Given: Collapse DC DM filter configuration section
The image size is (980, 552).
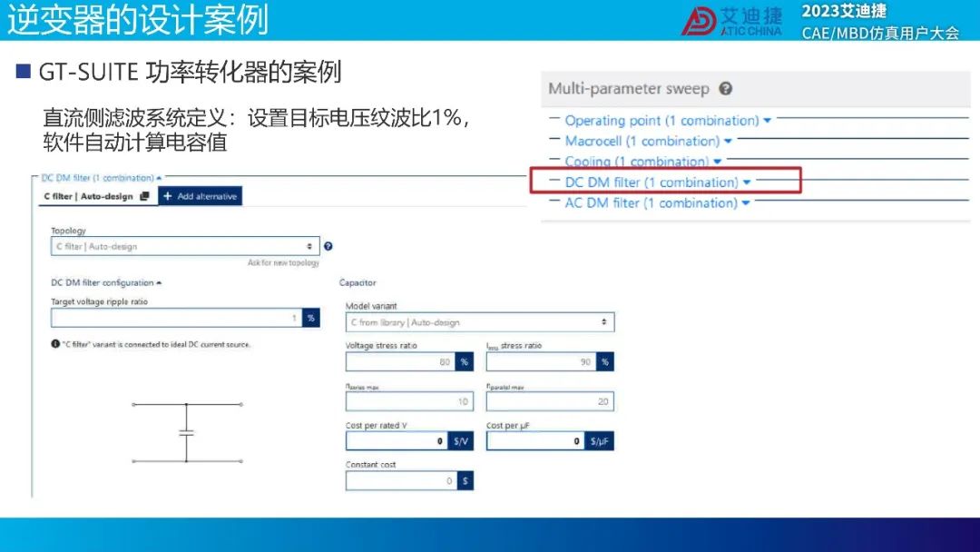Looking at the screenshot, I should click(106, 282).
